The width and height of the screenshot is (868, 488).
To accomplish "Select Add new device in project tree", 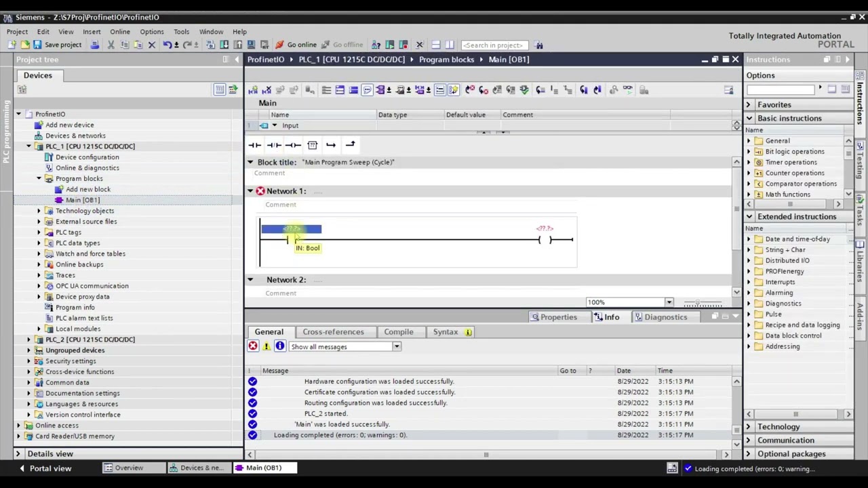I will [x=70, y=125].
